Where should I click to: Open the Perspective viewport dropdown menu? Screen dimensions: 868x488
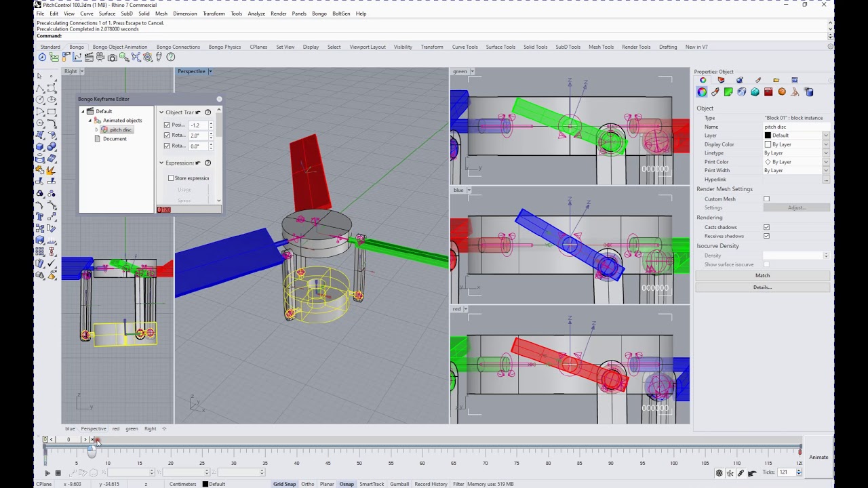[210, 71]
